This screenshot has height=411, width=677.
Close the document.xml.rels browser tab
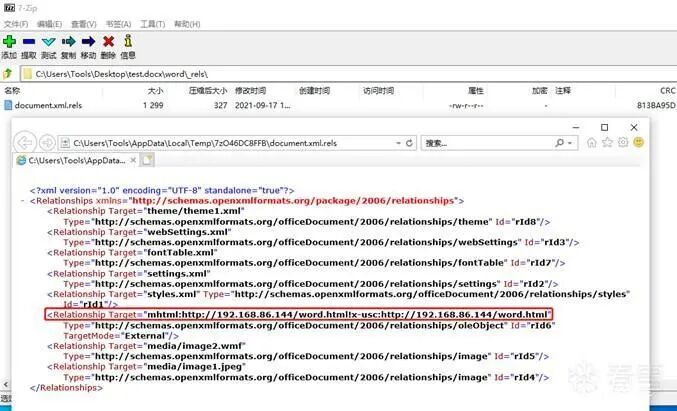point(133,160)
